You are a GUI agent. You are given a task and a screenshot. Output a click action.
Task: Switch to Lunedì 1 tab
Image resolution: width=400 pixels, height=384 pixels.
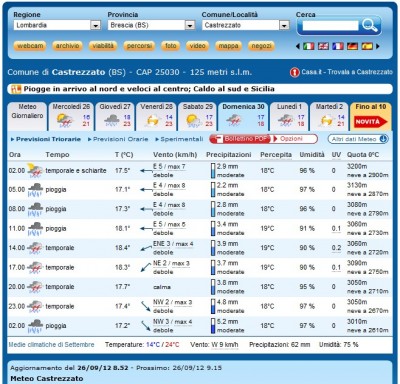point(289,116)
